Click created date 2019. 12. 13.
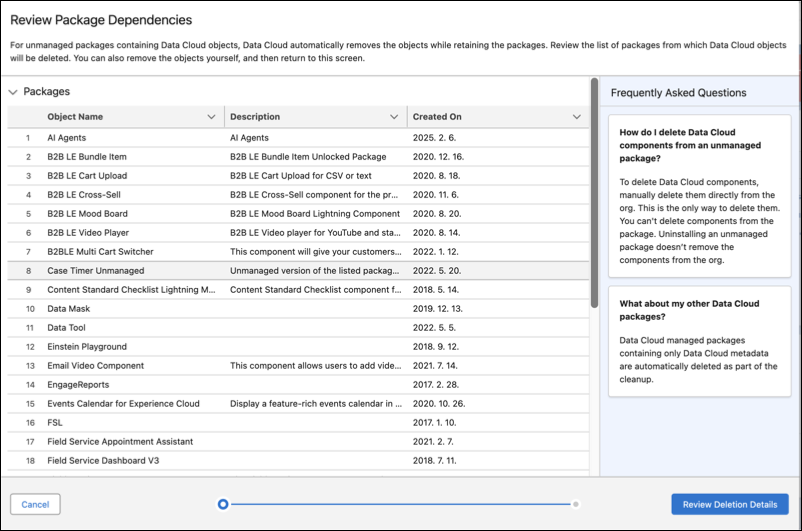Viewport: 802px width, 531px height. [437, 308]
